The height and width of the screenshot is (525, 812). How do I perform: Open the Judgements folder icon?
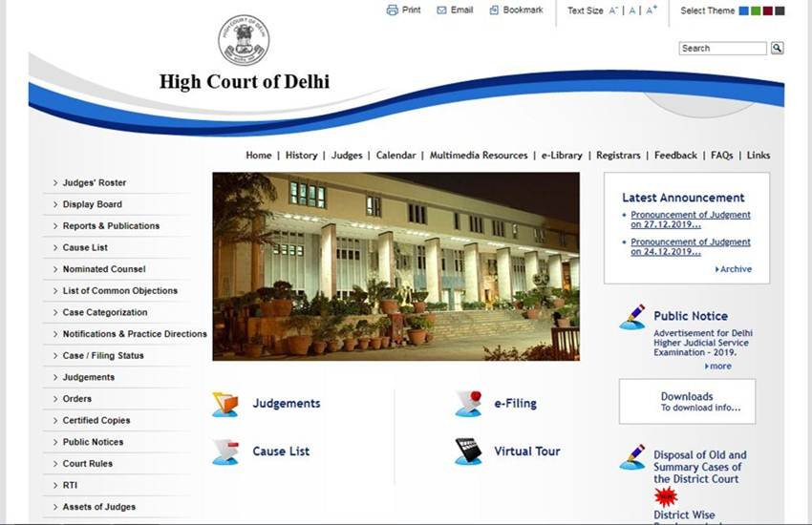point(225,404)
